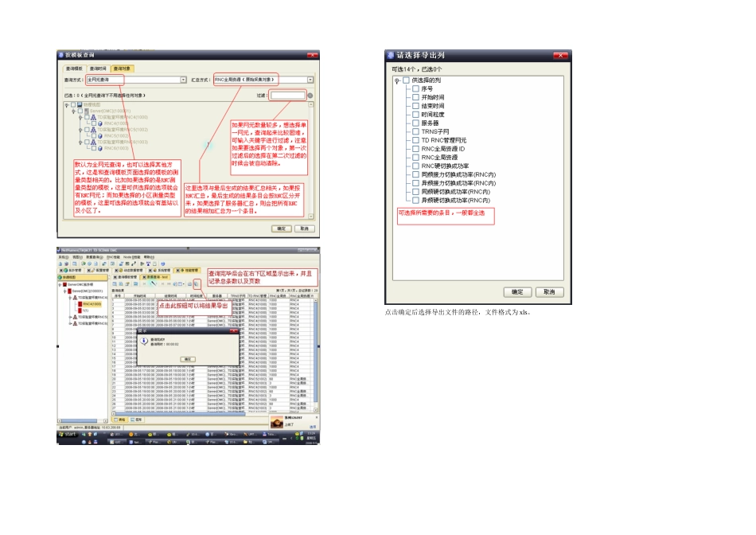The image size is (756, 535).
Task: Select highlighted RNC4(1000) node in left tree
Action: click(92, 304)
